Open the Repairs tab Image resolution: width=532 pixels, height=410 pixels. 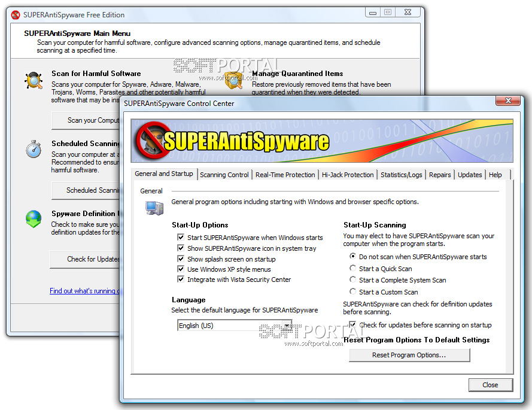[x=440, y=175]
